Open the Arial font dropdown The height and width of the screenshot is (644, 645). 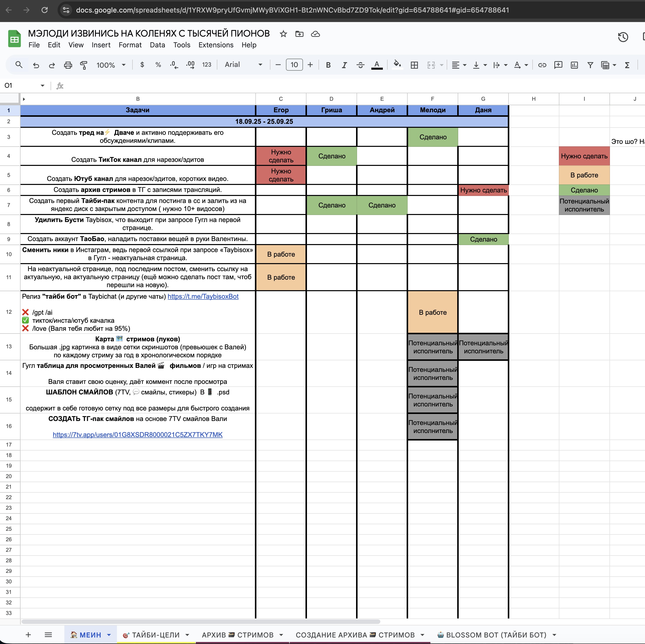[243, 65]
